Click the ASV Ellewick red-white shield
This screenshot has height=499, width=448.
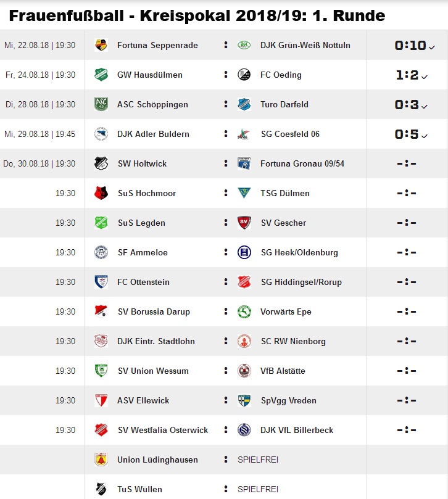pyautogui.click(x=101, y=400)
